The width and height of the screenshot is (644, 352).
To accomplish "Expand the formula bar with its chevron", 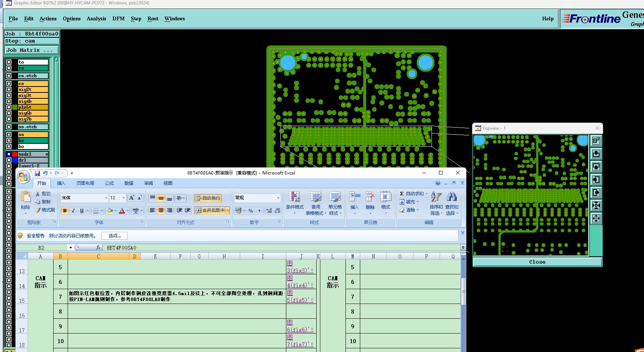I will point(463,247).
